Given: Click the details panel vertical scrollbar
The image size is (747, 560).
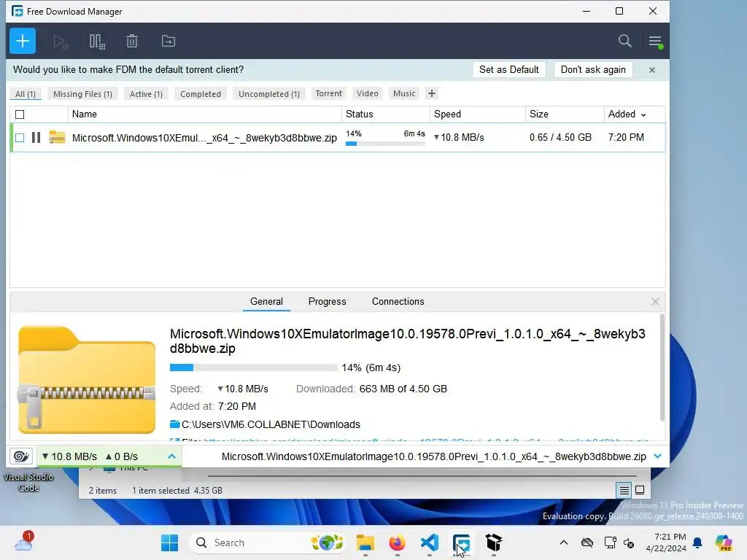Looking at the screenshot, I should [662, 367].
